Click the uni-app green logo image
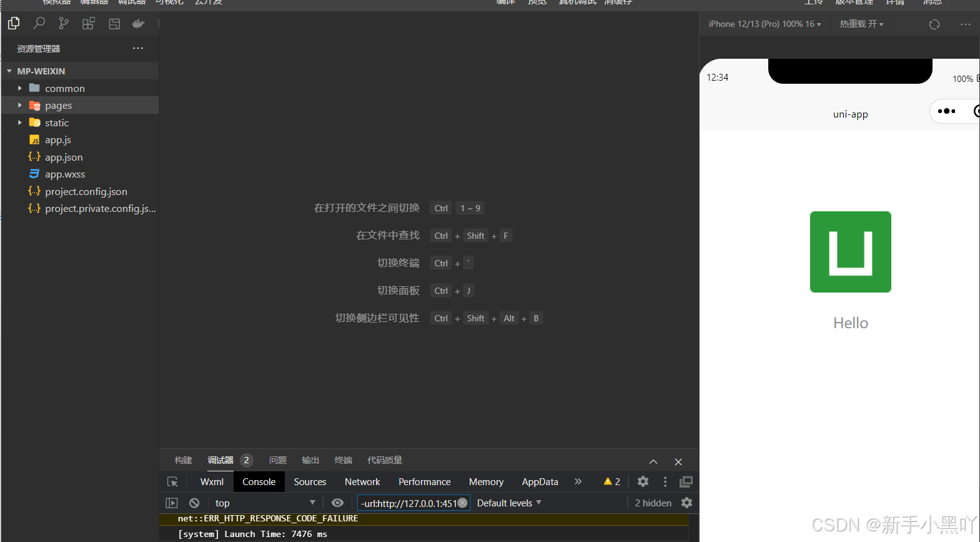Viewport: 980px width, 542px height. (851, 252)
